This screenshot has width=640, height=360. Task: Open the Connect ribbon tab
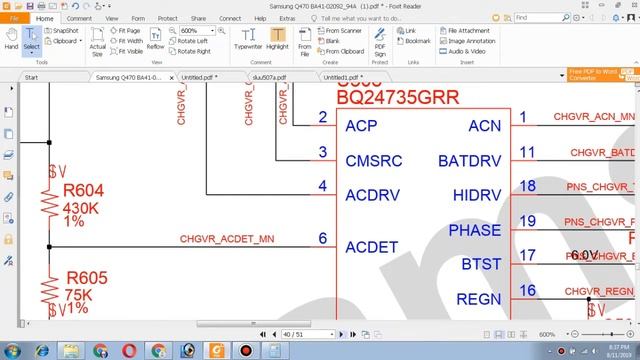coord(230,18)
